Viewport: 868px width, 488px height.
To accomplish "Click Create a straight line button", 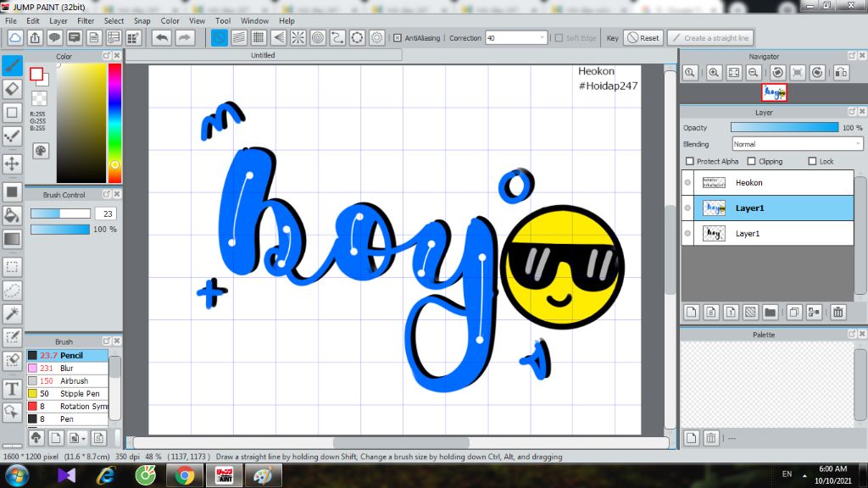I will tap(711, 37).
